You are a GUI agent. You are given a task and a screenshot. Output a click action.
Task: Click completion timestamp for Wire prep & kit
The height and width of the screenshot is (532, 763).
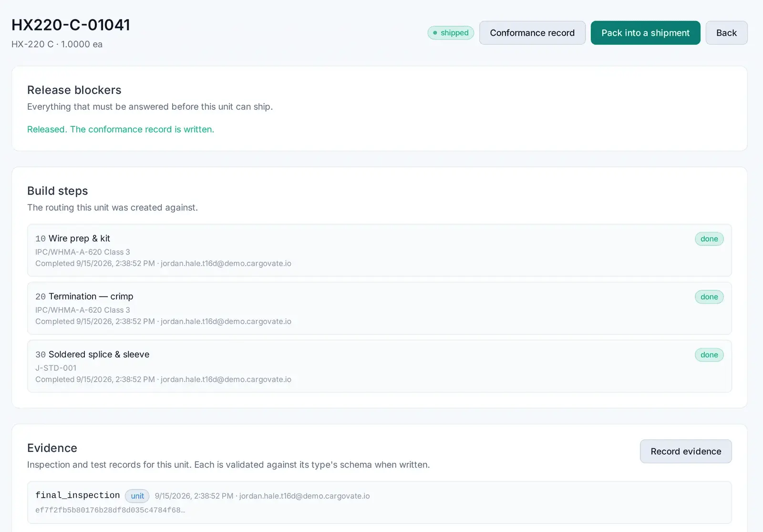163,264
